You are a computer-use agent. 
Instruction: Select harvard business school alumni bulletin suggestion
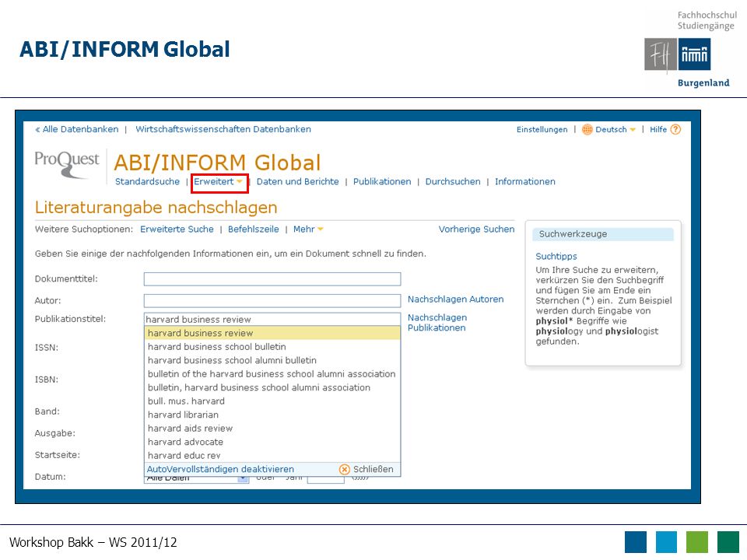[x=272, y=360]
